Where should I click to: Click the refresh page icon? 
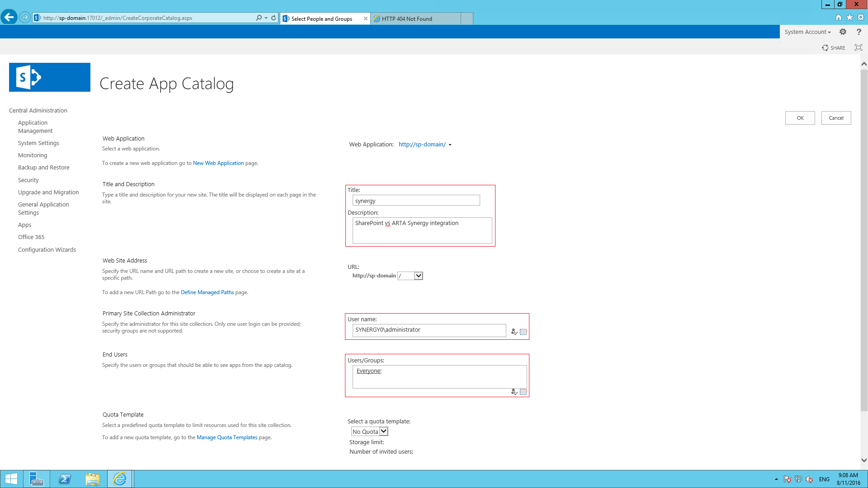point(274,18)
